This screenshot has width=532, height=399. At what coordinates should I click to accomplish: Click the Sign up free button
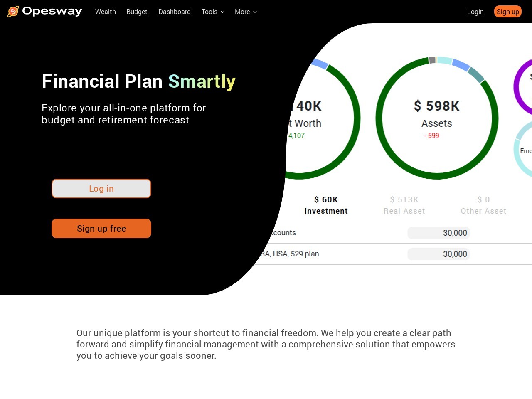101,228
